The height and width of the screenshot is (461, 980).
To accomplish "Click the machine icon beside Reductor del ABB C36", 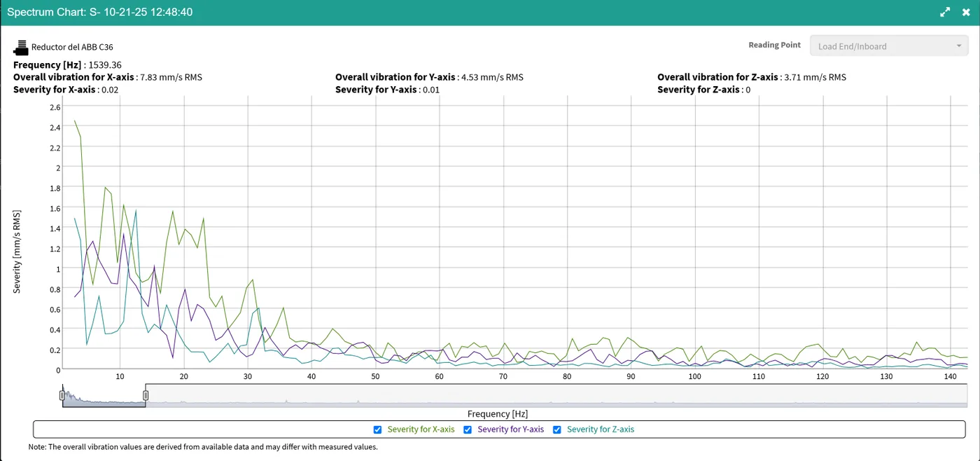I will coord(21,48).
